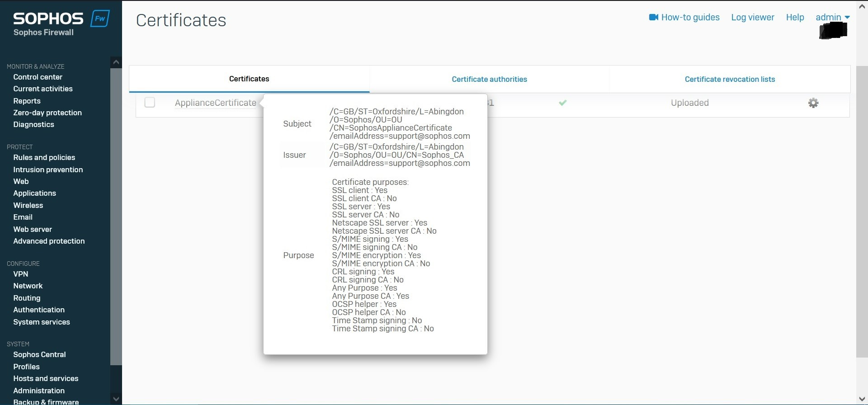
Task: Click 'SSL server CA : No' line
Action: click(366, 214)
